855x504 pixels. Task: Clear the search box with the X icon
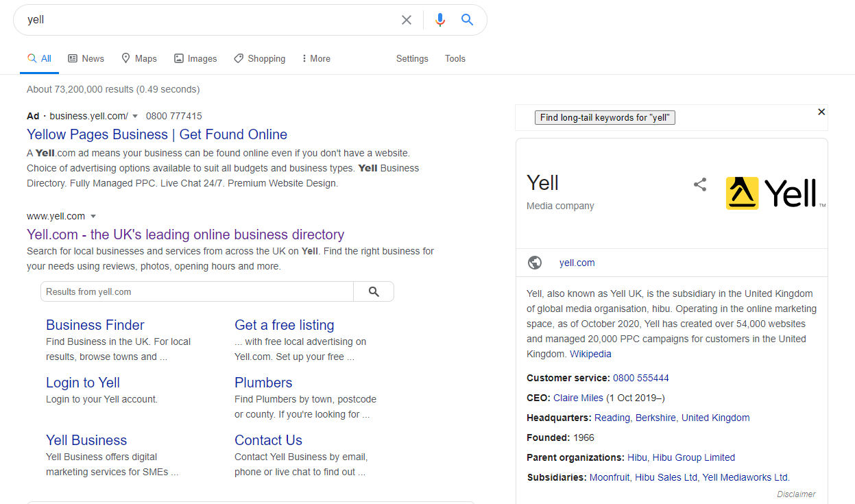pyautogui.click(x=407, y=20)
